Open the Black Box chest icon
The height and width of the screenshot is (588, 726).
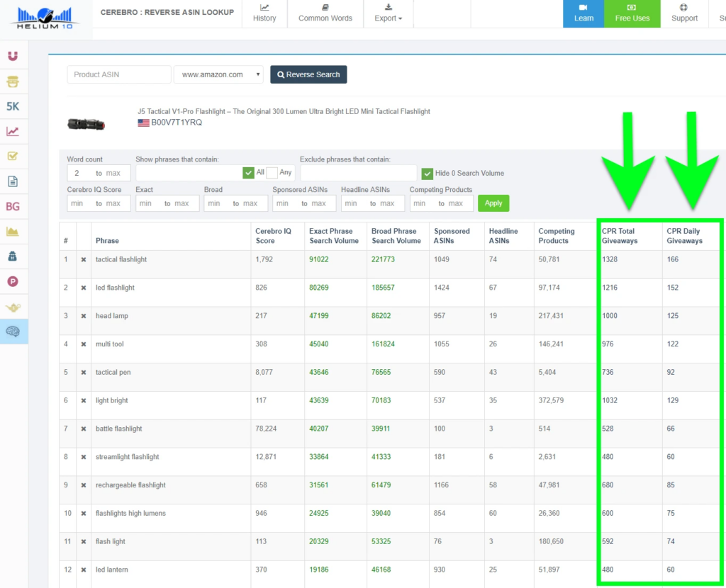(13, 81)
